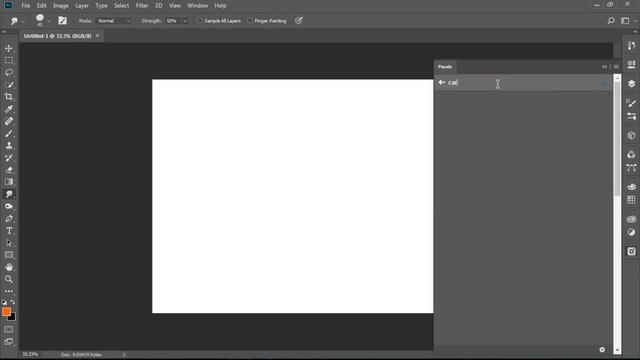Close the Untitled-1 document tab
The width and height of the screenshot is (640, 360).
pos(98,36)
